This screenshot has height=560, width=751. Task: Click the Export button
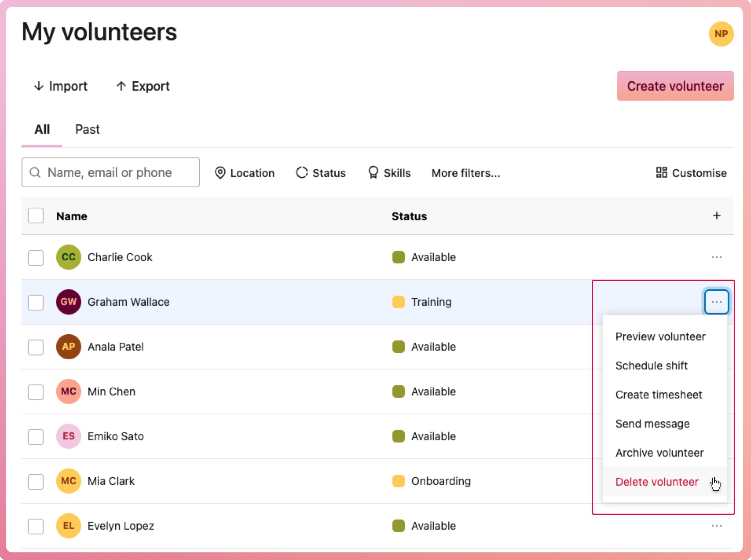[143, 86]
